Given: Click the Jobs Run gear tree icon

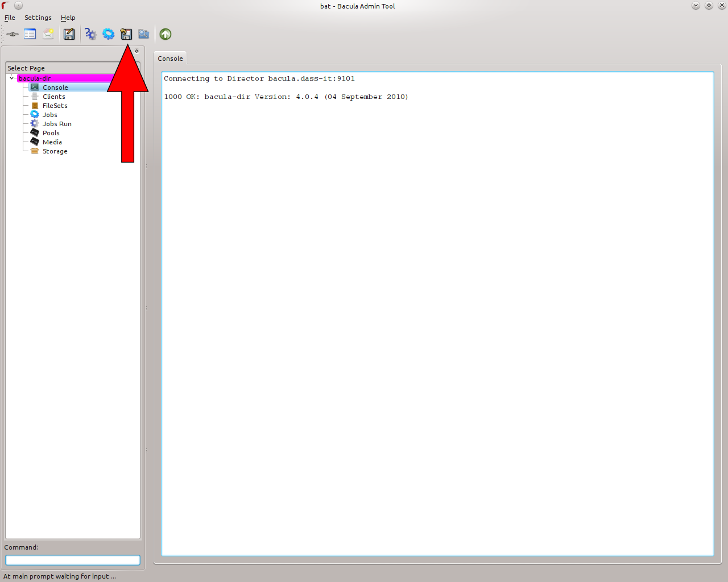Looking at the screenshot, I should (x=35, y=123).
